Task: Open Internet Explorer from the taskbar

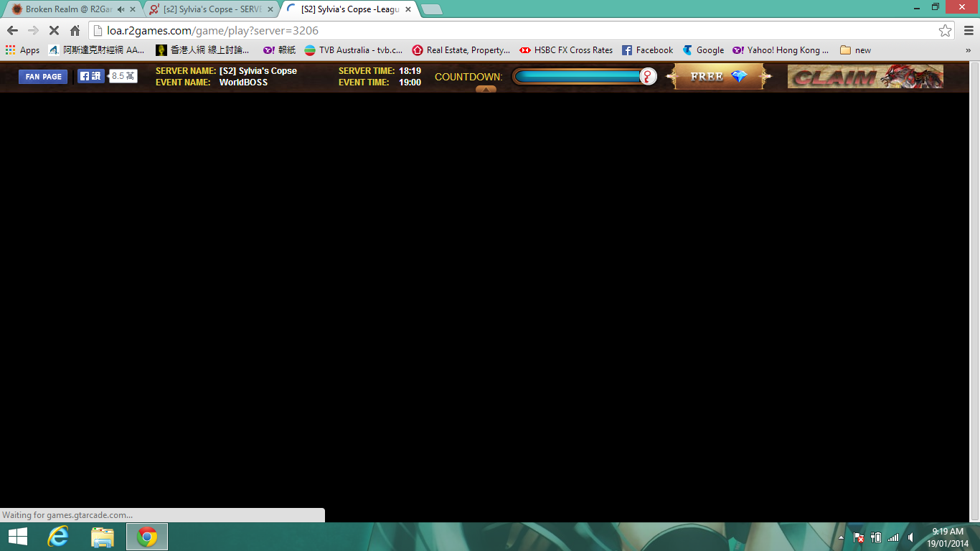Action: tap(57, 537)
